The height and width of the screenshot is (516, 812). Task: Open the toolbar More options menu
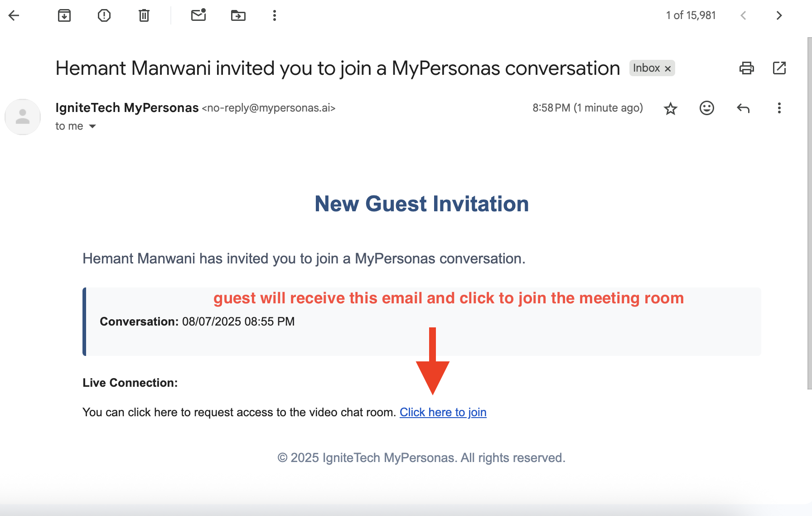pos(275,15)
